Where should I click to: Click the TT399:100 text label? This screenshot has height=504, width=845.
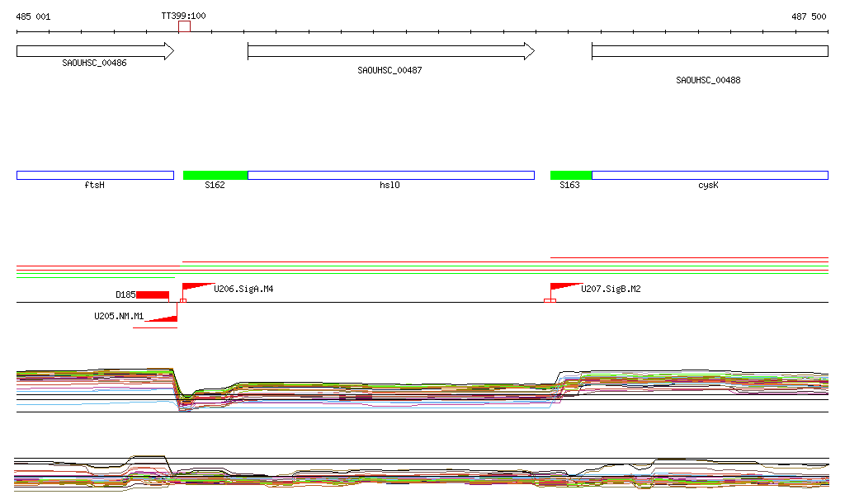pos(183,16)
